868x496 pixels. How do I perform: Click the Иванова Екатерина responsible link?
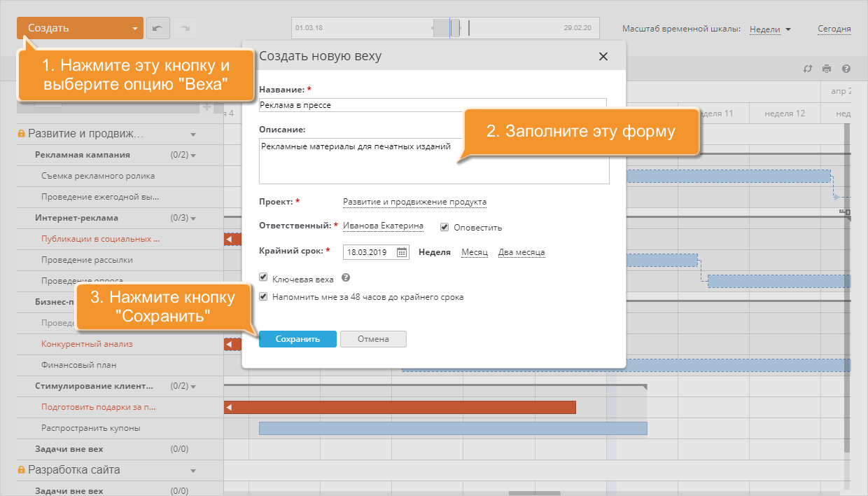click(383, 226)
